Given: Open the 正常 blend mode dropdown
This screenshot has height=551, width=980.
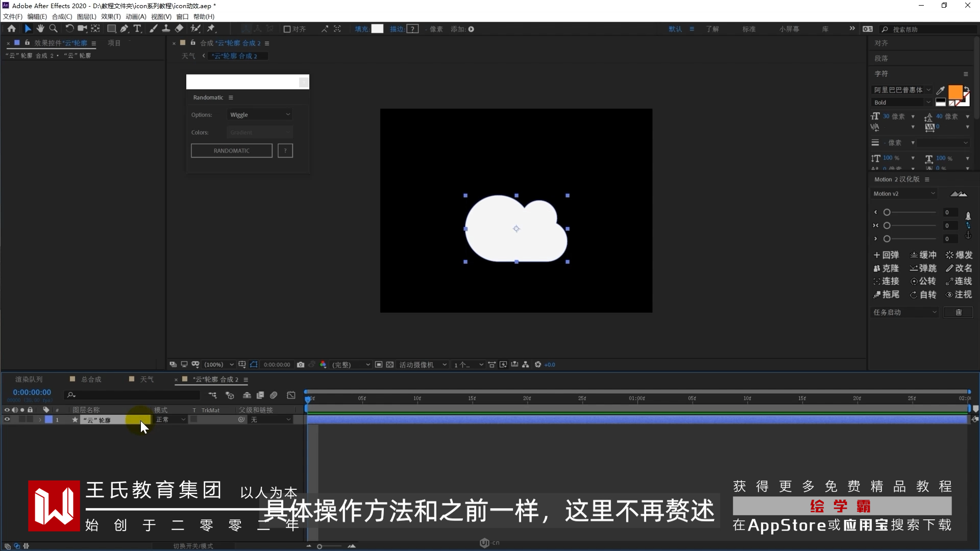Looking at the screenshot, I should coord(170,419).
